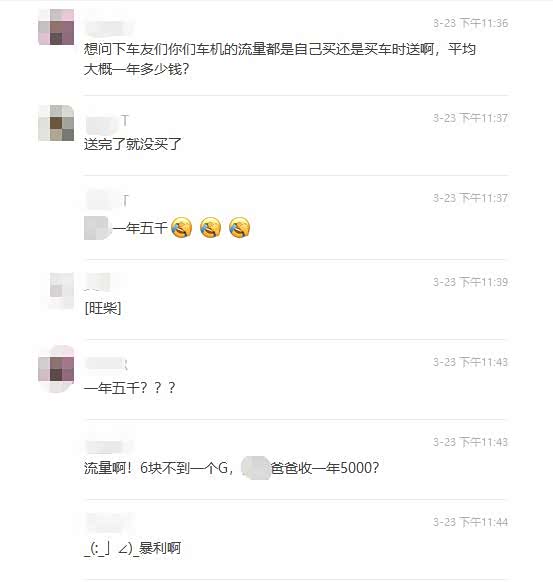Click the sender name ending in 'T' above '送完了就没买了'
Image resolution: width=553 pixels, height=582 pixels.
[x=107, y=121]
